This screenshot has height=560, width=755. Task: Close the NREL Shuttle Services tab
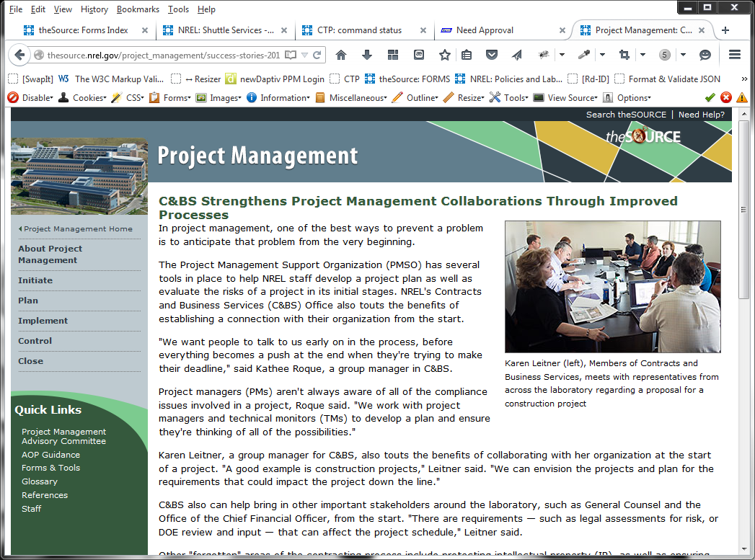[x=284, y=30]
